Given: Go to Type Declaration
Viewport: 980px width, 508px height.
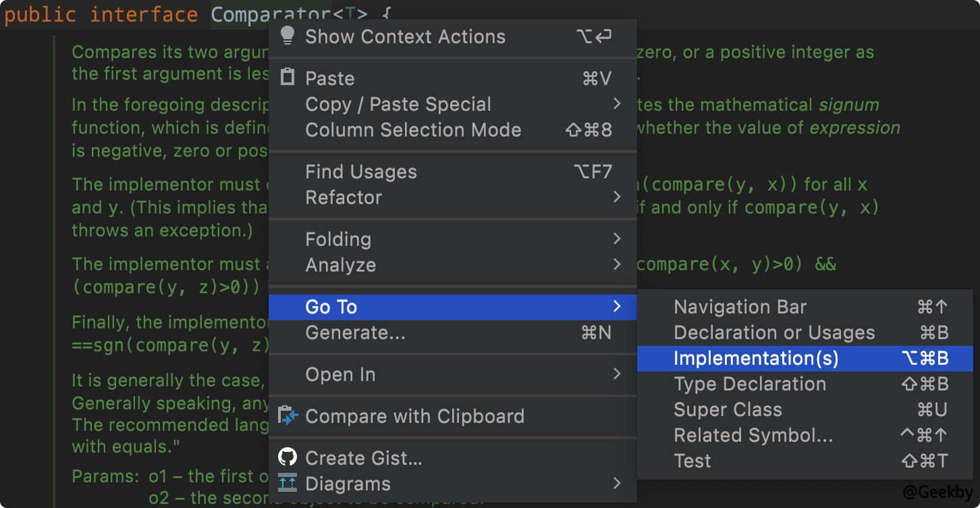Looking at the screenshot, I should coord(750,384).
